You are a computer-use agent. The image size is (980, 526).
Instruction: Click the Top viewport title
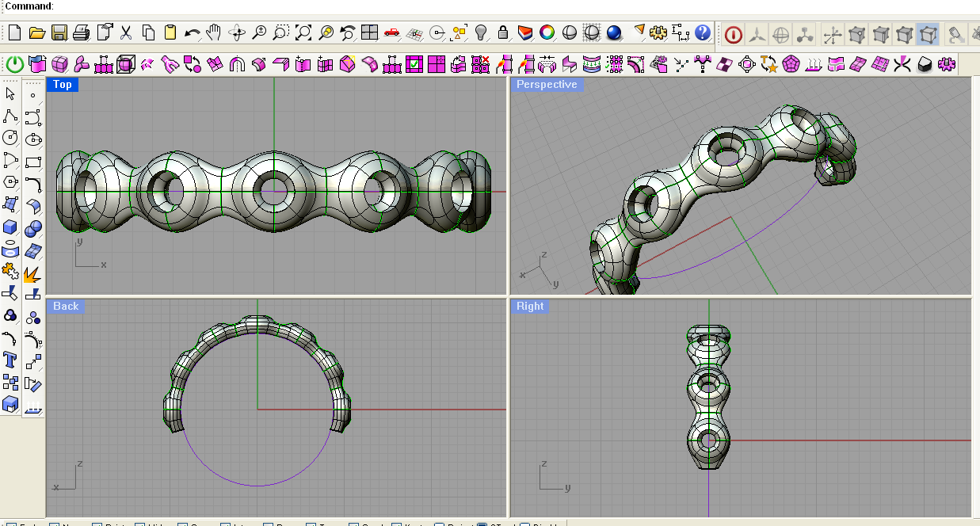[63, 85]
